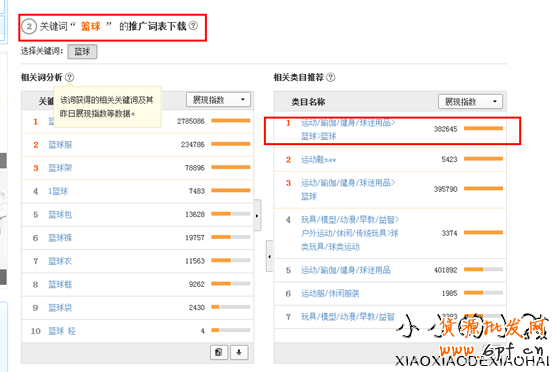Open 展现指数 dropdown in category table

click(470, 102)
